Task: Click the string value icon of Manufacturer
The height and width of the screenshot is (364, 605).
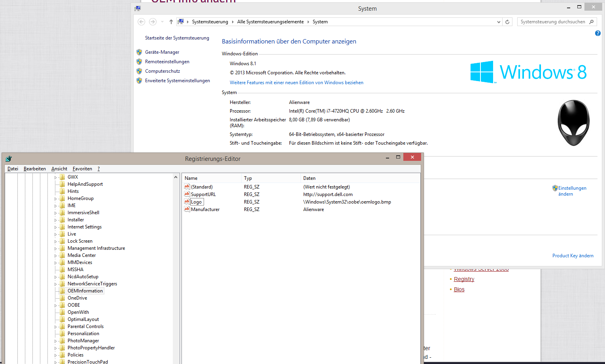Action: [187, 209]
